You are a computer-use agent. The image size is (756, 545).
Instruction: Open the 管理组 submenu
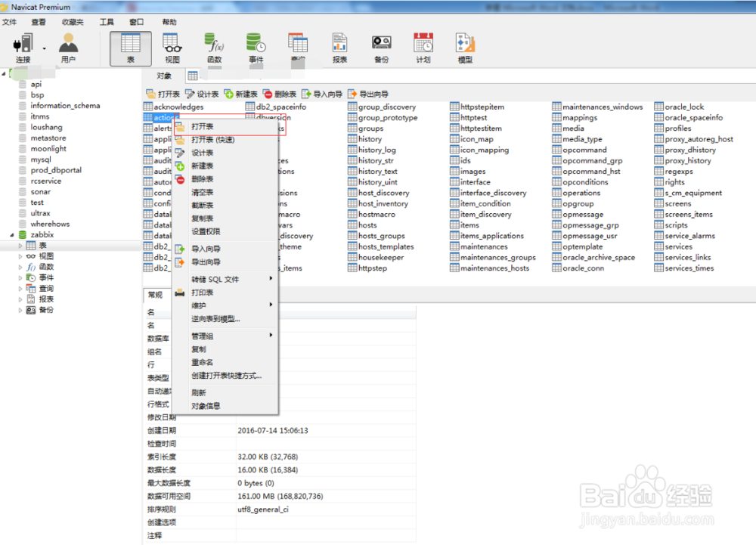tap(225, 336)
